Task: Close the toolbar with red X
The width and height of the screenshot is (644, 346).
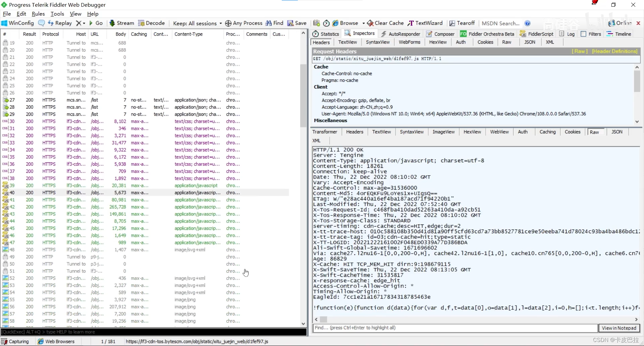Action: (638, 23)
